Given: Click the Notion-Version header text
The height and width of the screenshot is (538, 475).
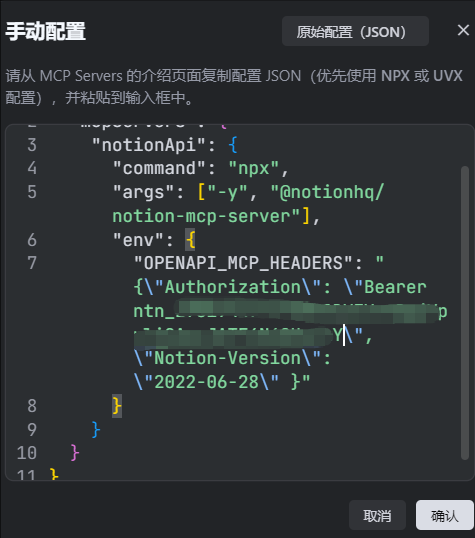Looking at the screenshot, I should click(x=228, y=358).
